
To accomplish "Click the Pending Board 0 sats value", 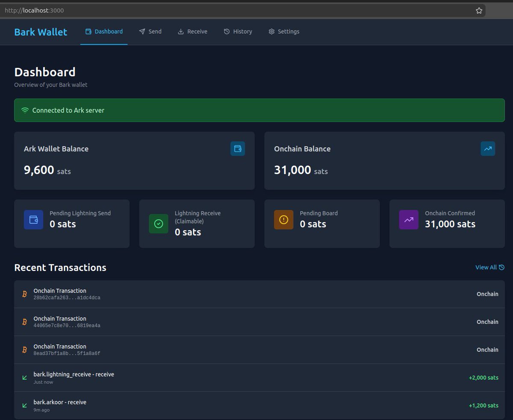I will (x=313, y=224).
